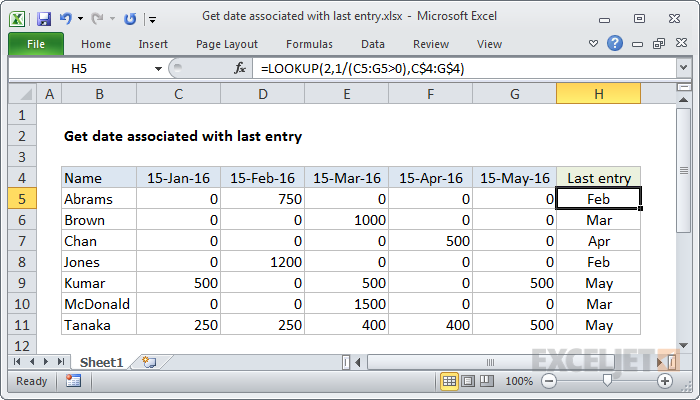Restore the workbook window in ribbon bar
Viewport: 700px width, 400px height.
[659, 44]
